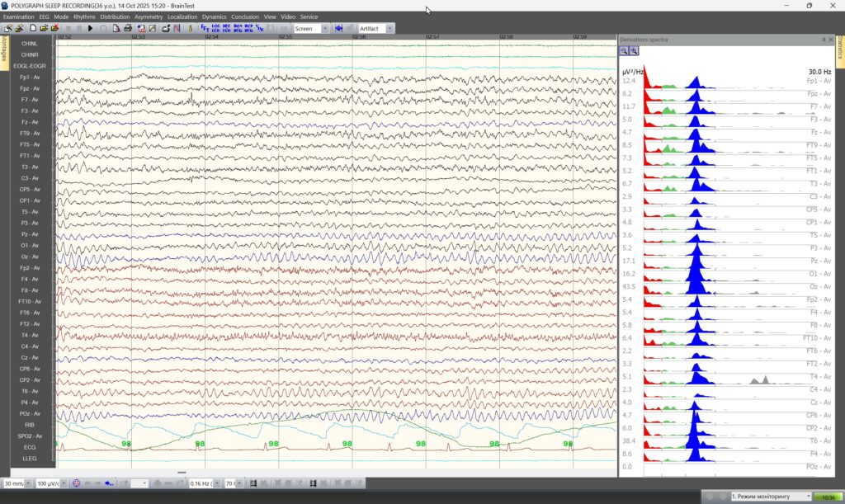Open the Asymmetry menu
Viewport: 845px width, 504px height.
(149, 16)
